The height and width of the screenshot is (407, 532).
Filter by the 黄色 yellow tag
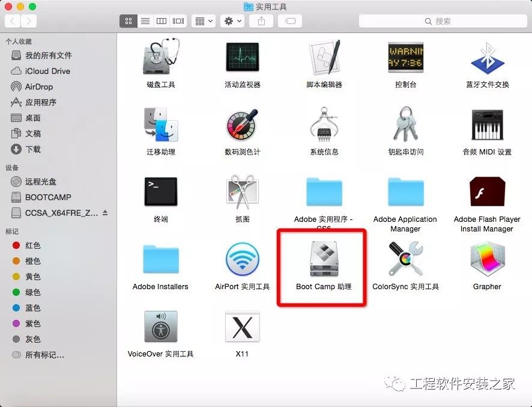[x=58, y=277]
